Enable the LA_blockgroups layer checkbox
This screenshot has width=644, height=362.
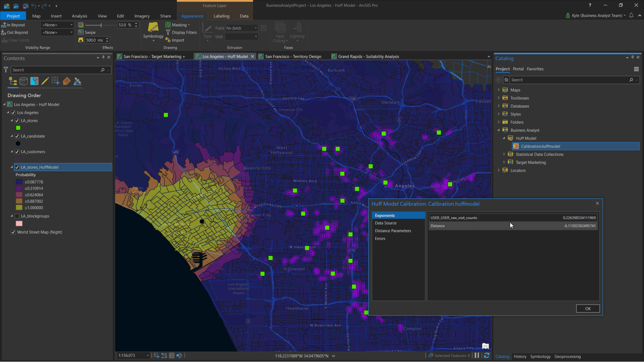pos(17,216)
